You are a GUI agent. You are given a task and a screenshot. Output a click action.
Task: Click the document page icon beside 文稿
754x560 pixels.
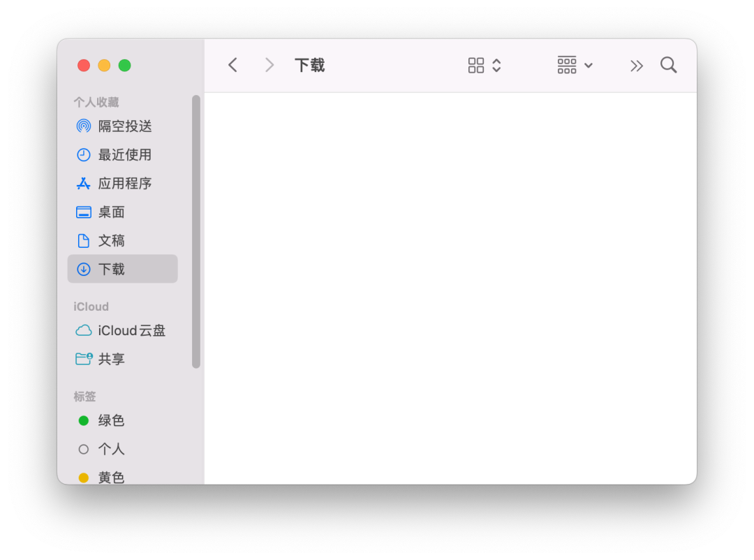pyautogui.click(x=84, y=241)
